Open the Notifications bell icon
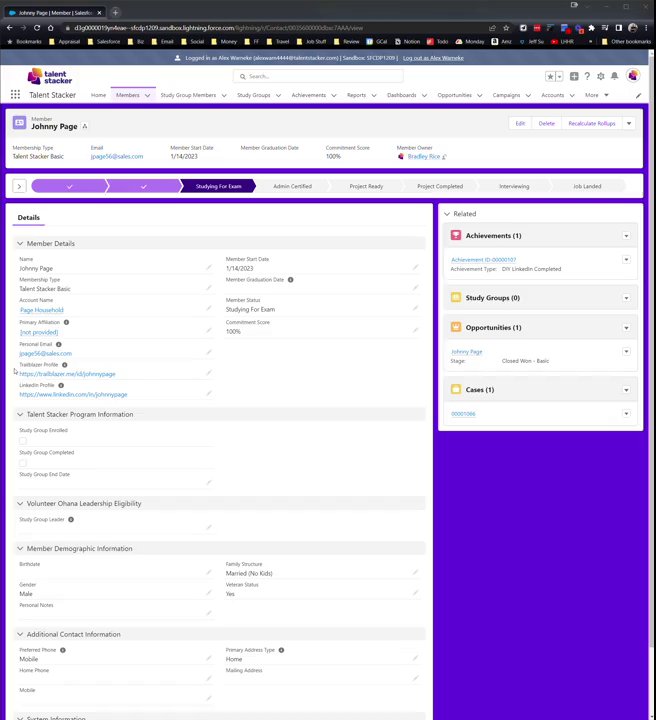 (x=614, y=76)
